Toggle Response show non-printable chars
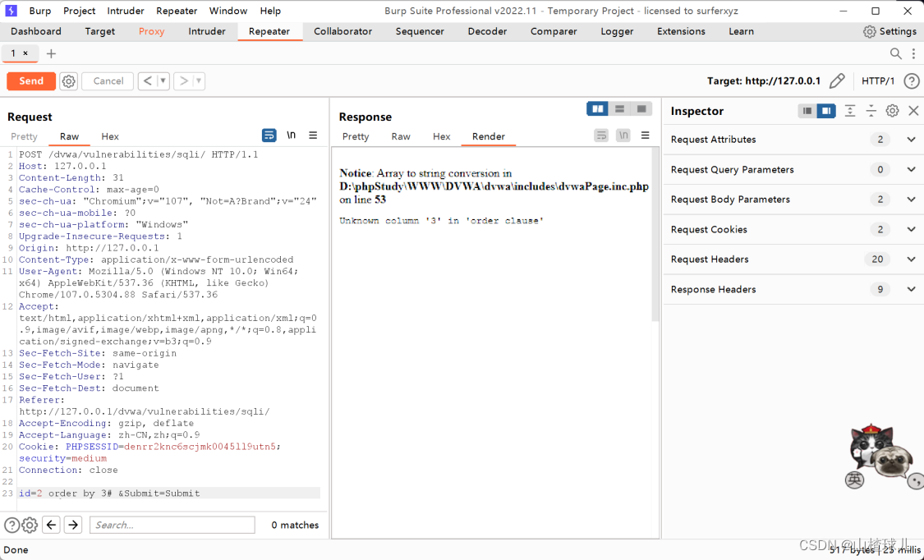The height and width of the screenshot is (560, 924). pos(623,135)
